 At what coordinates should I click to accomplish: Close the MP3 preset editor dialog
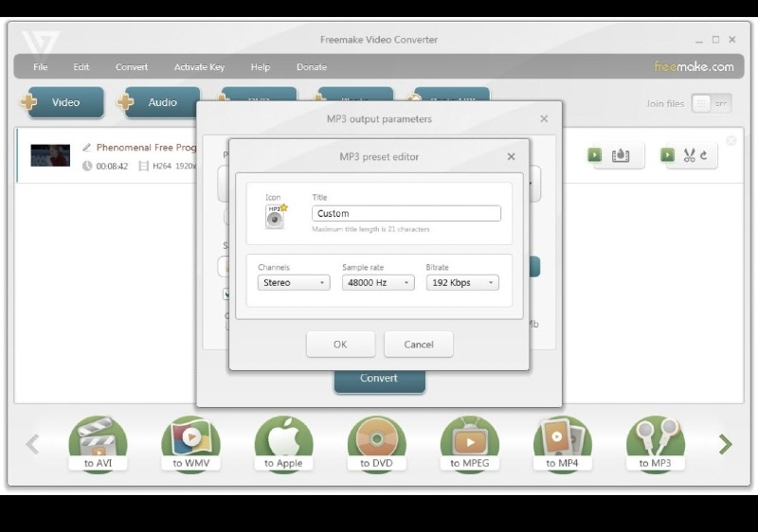click(x=511, y=156)
